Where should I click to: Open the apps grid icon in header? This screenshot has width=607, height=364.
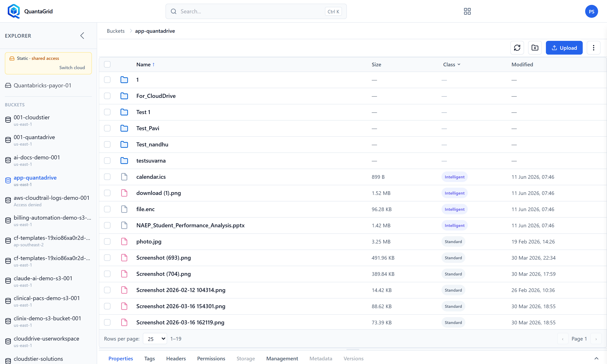click(467, 11)
